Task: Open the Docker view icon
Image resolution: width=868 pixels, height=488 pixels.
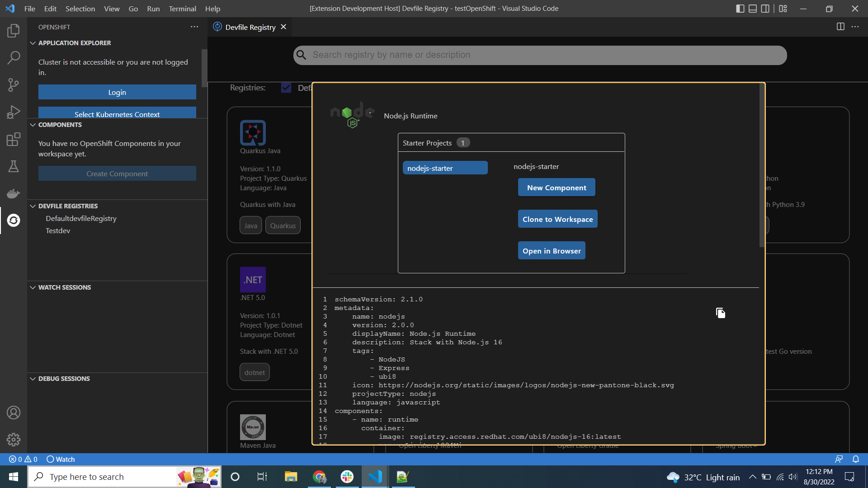Action: [x=14, y=193]
